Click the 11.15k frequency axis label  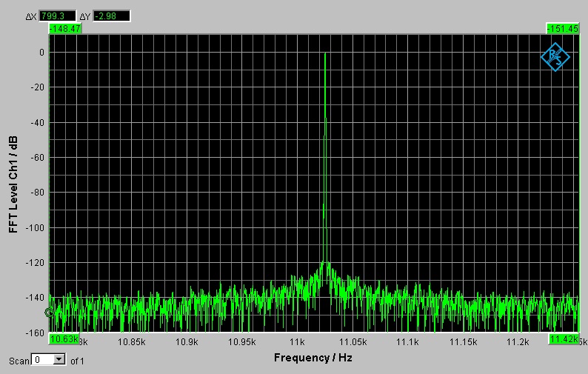[x=463, y=342]
